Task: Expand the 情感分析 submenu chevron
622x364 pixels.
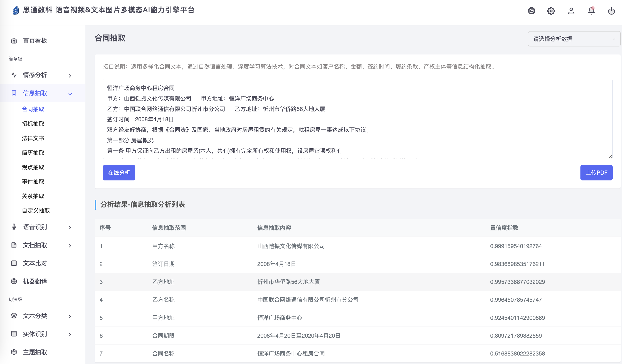Action: (70, 76)
